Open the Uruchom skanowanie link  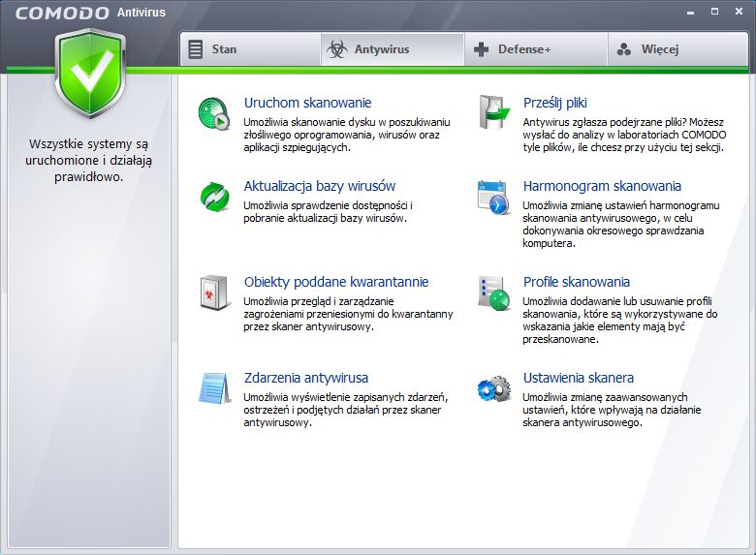[307, 103]
